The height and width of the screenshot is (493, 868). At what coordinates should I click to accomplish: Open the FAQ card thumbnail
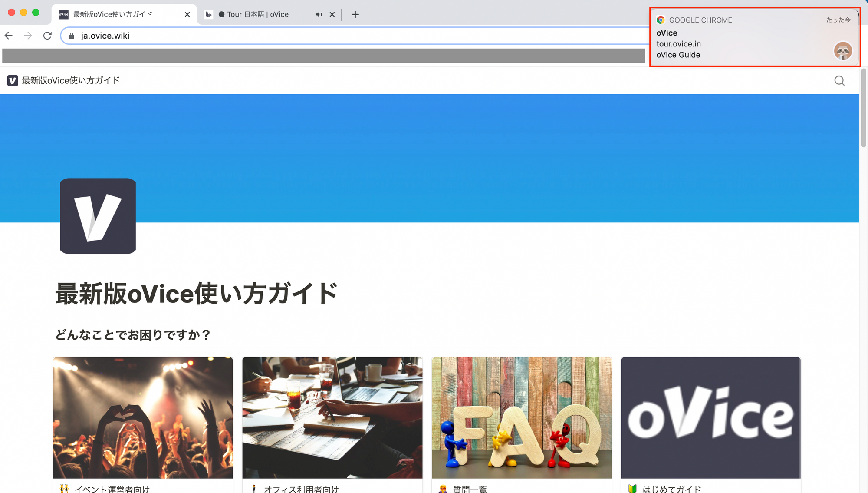coord(522,417)
